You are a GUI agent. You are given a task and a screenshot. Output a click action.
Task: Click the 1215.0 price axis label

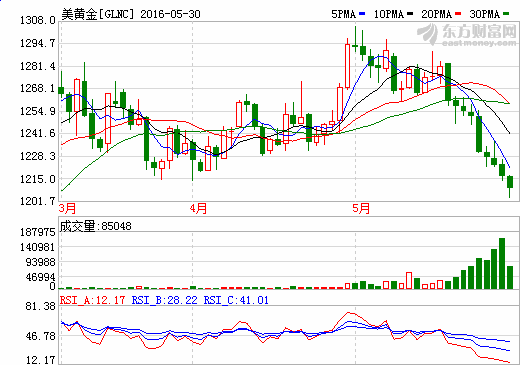pos(38,179)
